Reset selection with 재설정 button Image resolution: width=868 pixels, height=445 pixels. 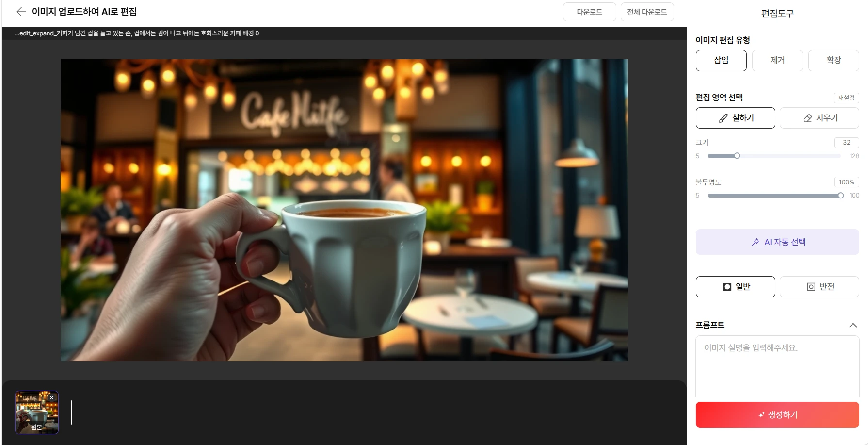846,98
